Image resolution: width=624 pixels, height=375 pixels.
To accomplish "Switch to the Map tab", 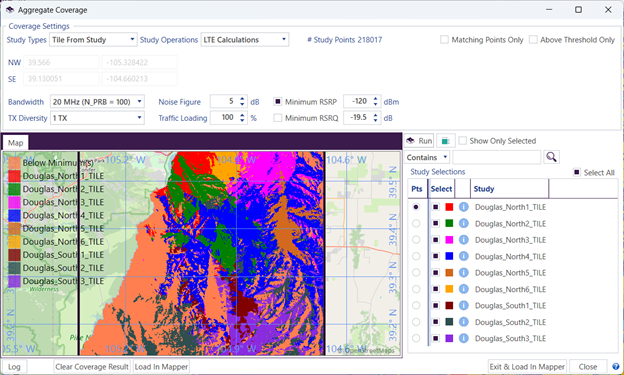I will tap(16, 143).
